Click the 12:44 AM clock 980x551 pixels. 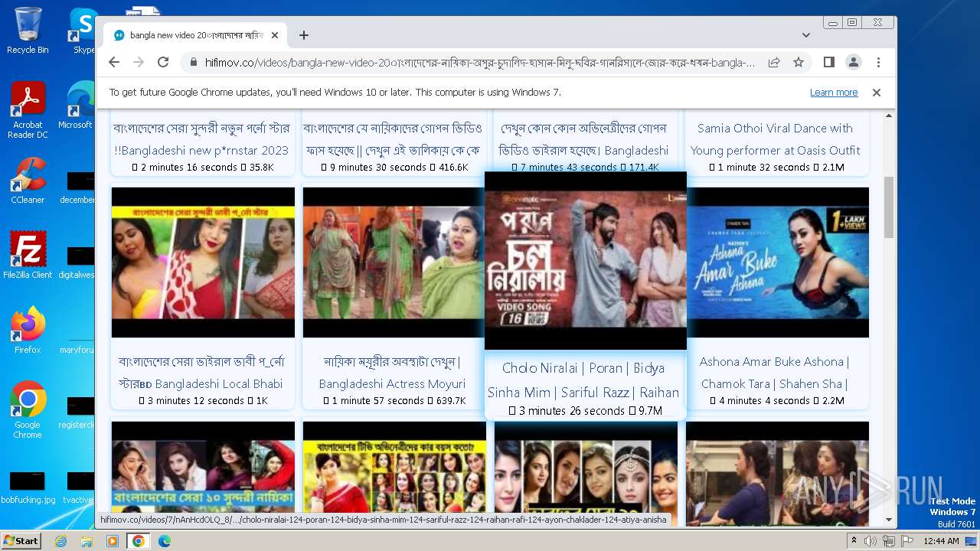[940, 541]
